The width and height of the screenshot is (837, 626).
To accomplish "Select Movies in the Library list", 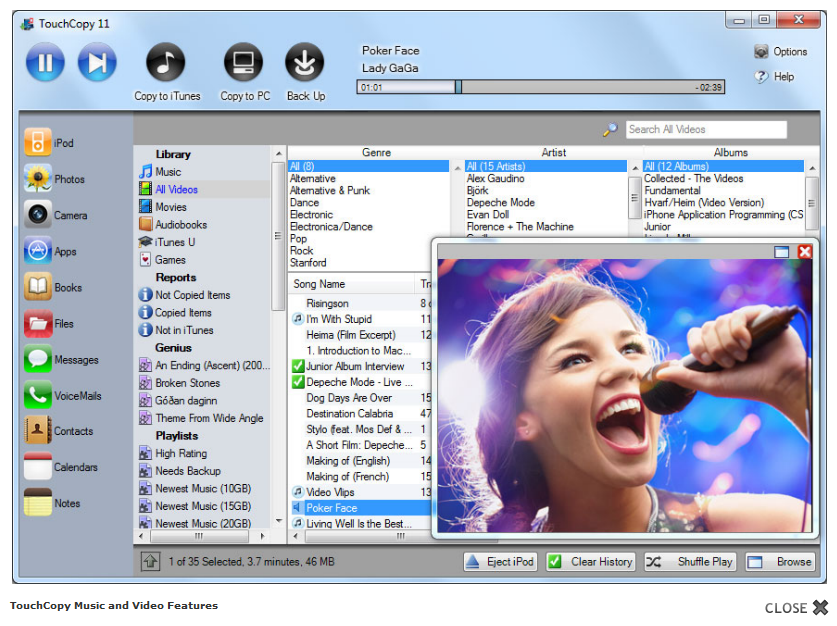I will [170, 207].
